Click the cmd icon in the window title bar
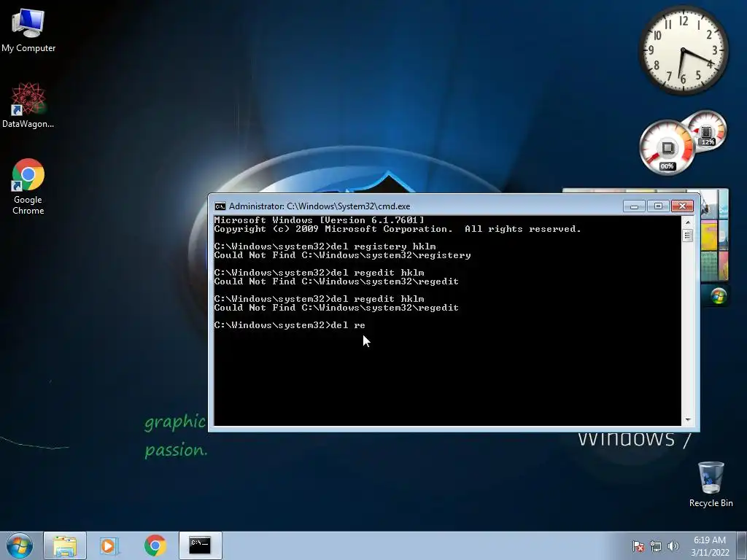 pos(220,206)
